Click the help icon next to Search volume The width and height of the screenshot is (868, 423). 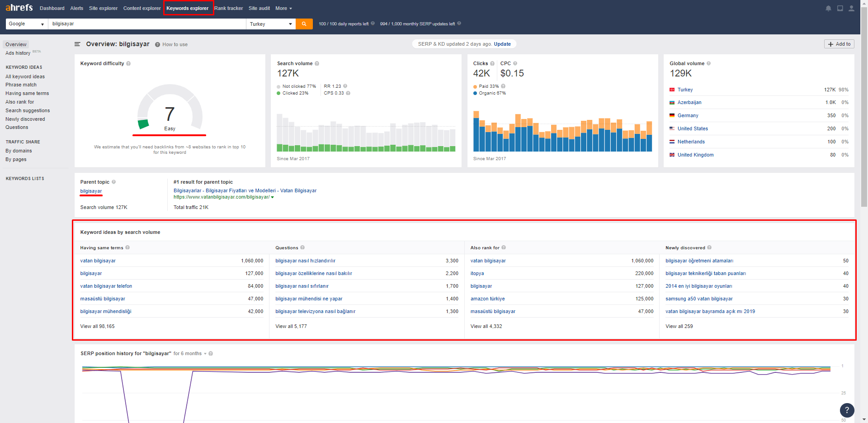[317, 64]
